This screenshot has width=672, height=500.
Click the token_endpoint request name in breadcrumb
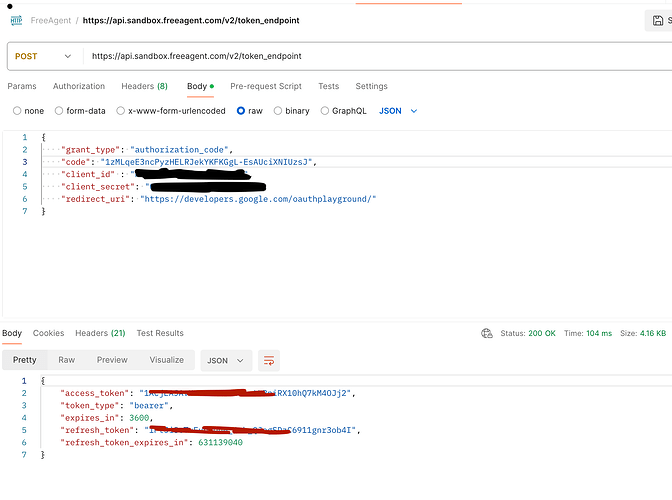[x=191, y=20]
